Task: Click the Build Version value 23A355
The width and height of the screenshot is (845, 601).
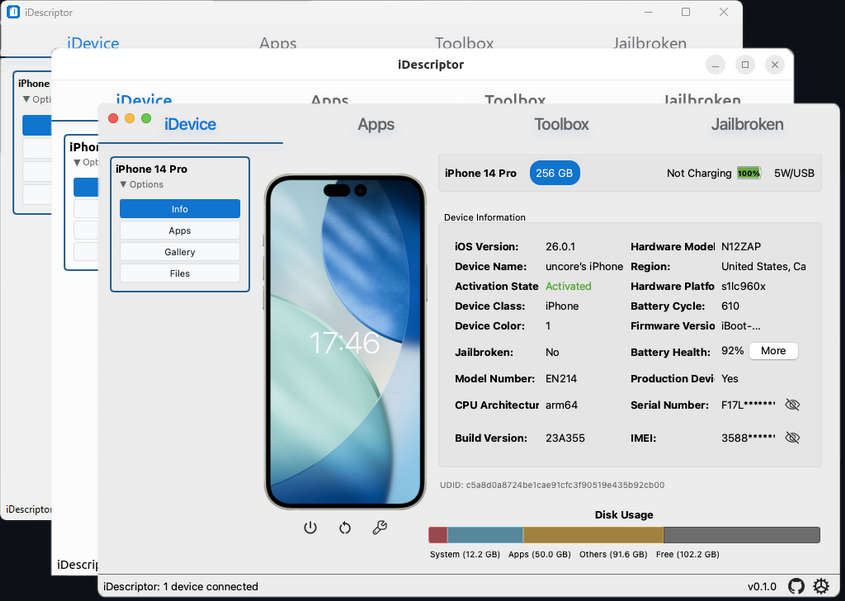Action: click(565, 438)
